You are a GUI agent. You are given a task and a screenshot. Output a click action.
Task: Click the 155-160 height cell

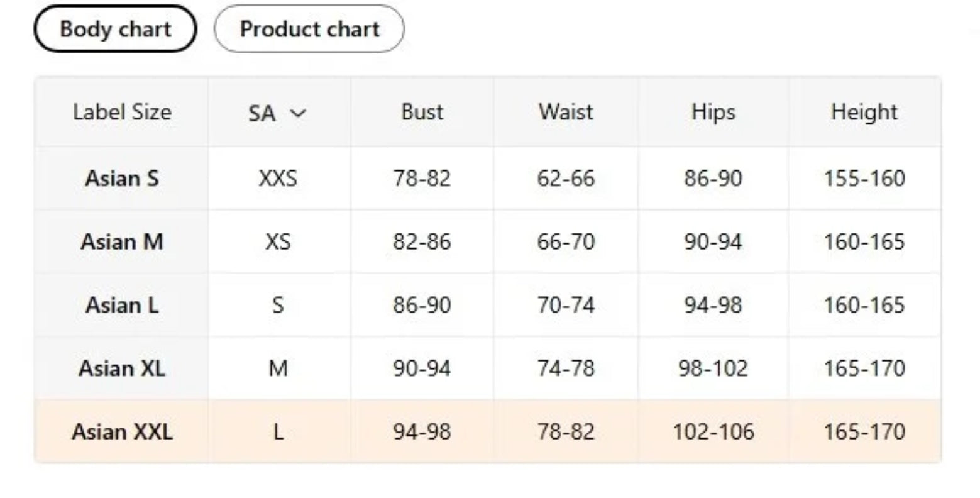[x=864, y=179]
